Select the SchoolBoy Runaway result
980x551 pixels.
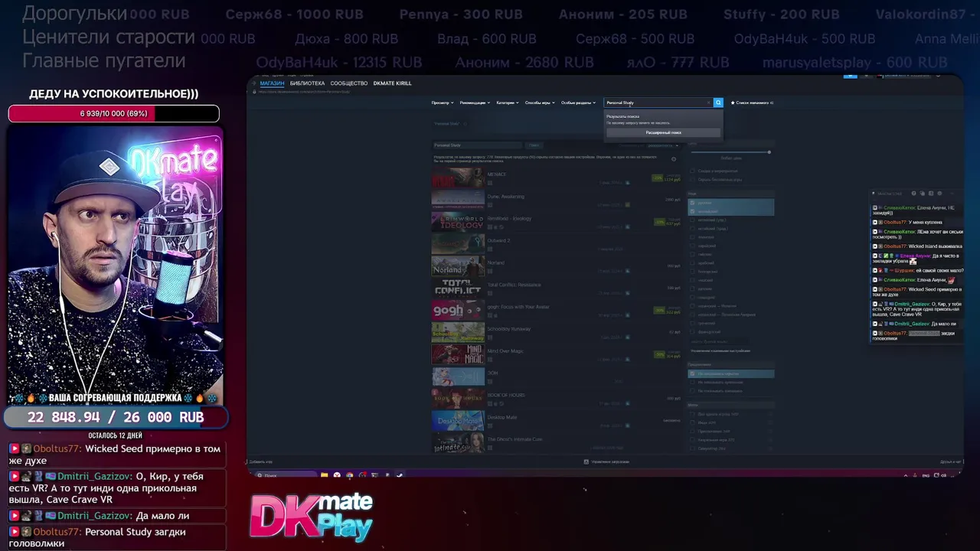tap(509, 329)
